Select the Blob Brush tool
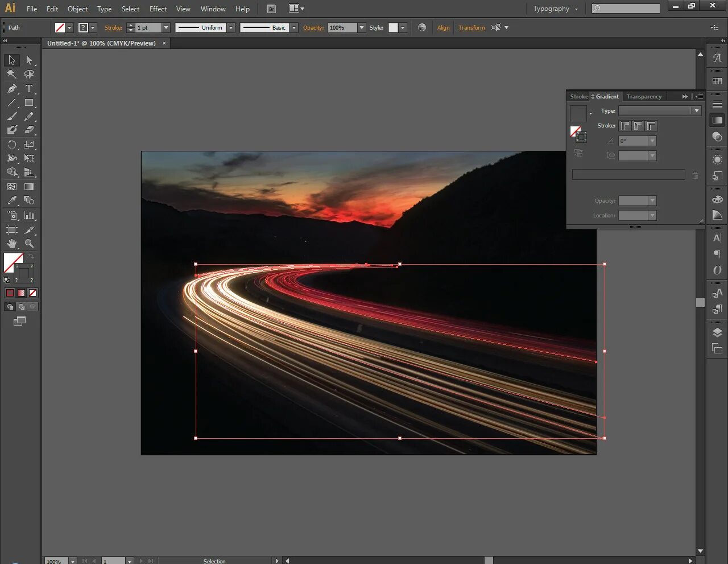 point(12,130)
